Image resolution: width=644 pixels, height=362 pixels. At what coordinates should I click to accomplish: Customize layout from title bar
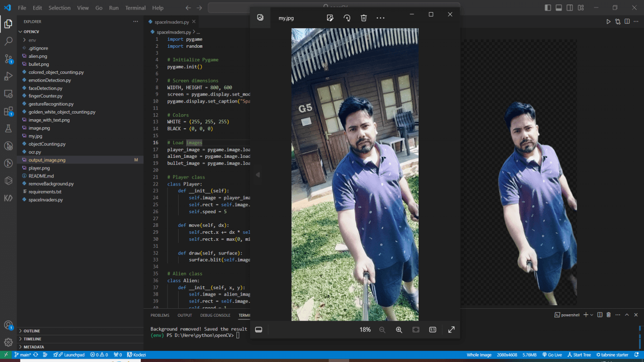pyautogui.click(x=581, y=8)
